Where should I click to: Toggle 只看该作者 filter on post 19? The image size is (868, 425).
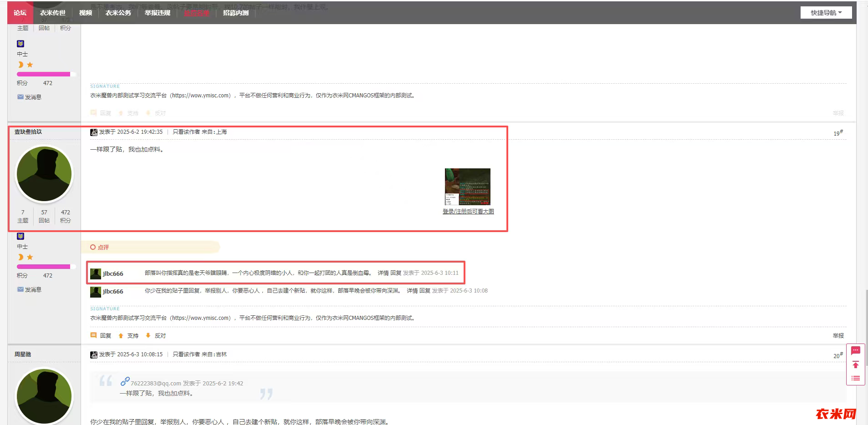186,132
